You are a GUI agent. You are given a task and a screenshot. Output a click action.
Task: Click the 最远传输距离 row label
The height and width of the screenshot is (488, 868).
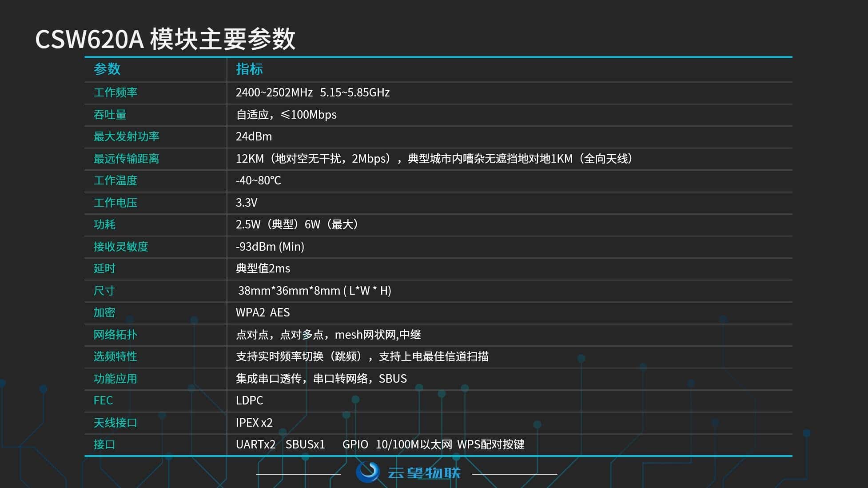pos(126,159)
